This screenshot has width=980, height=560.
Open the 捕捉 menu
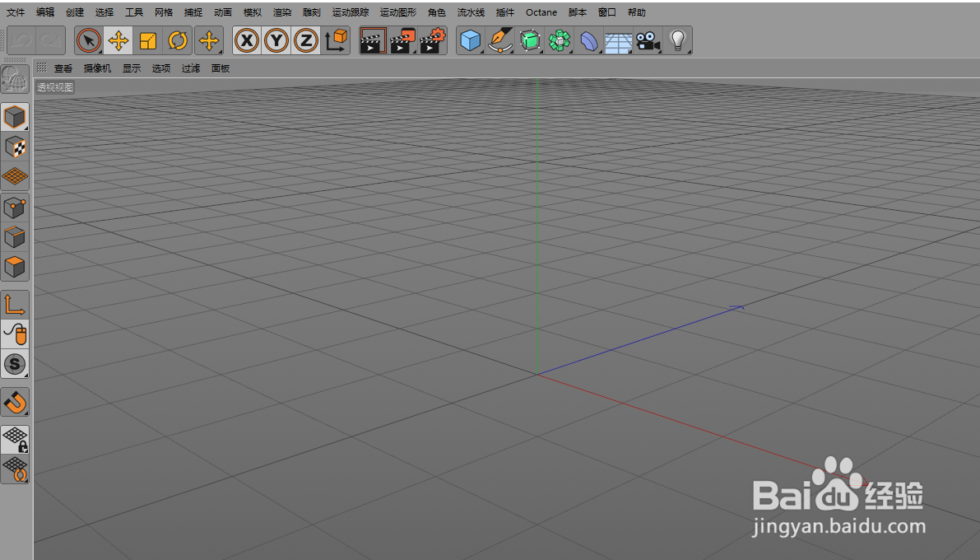193,12
